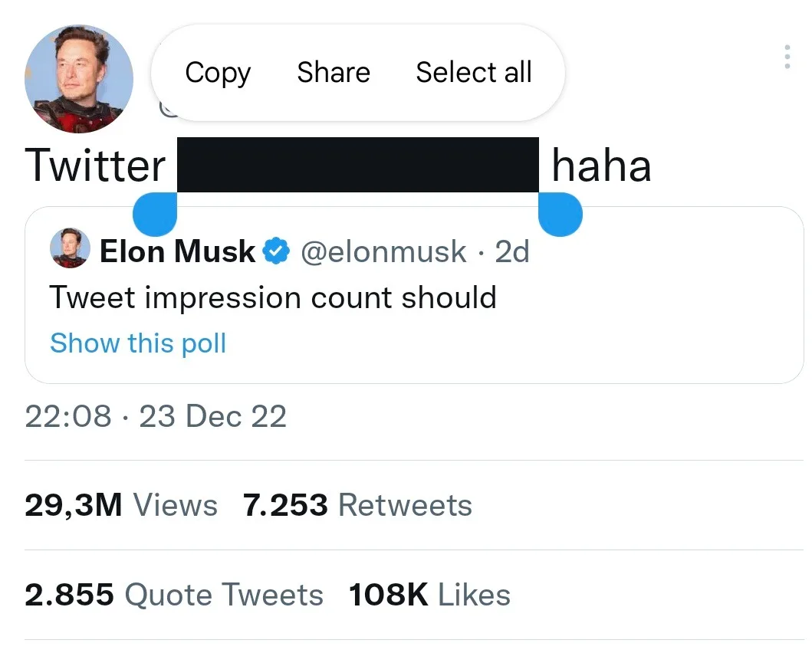
Task: View the 2.855 Quote Tweets list
Action: point(174,595)
